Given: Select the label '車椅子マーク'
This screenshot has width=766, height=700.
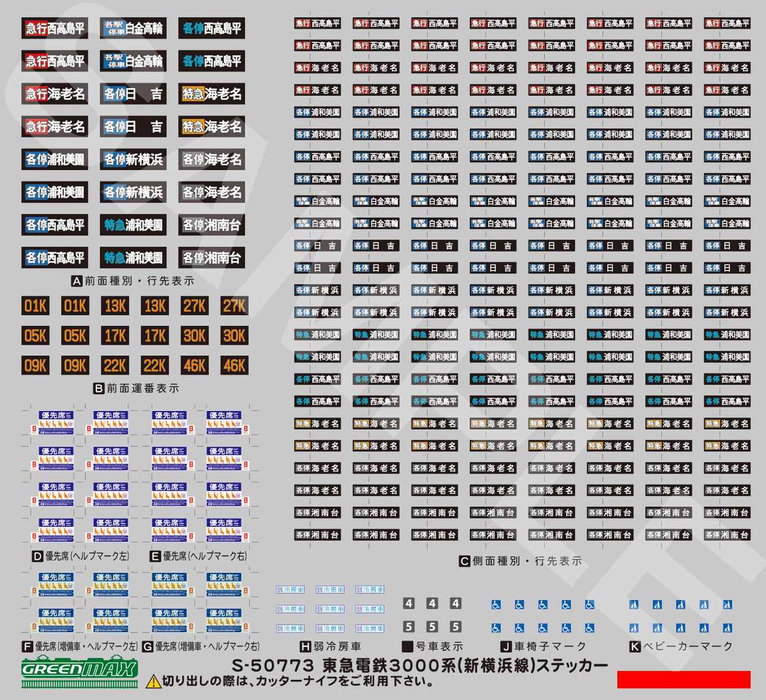Looking at the screenshot, I should (x=550, y=646).
